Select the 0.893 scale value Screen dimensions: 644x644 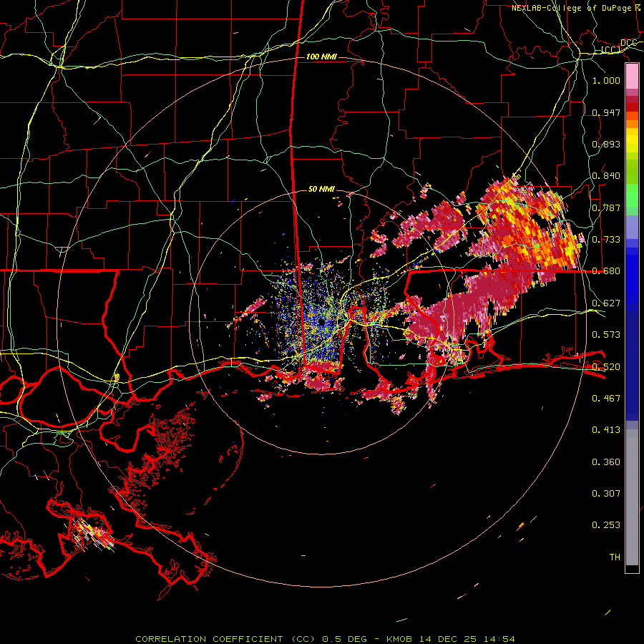coord(606,144)
